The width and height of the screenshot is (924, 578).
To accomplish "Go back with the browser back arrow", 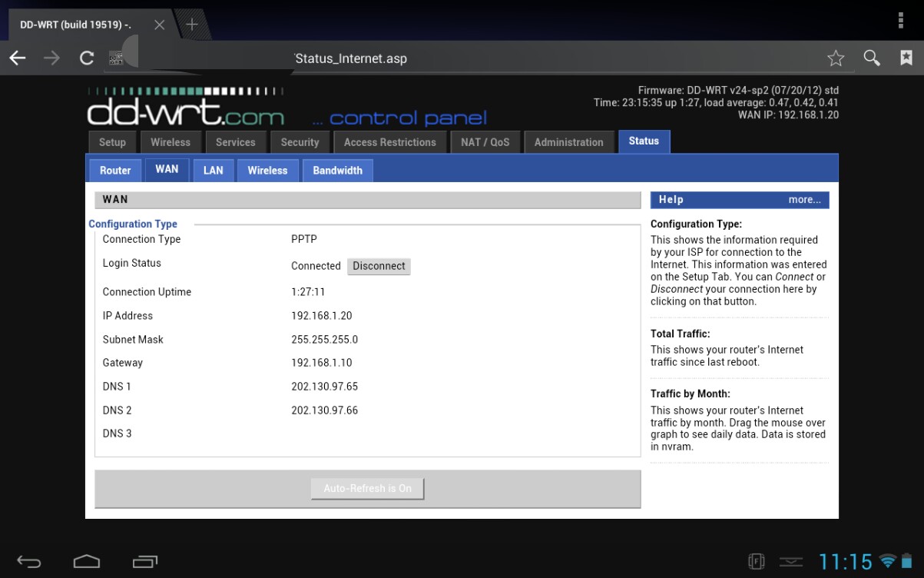I will click(x=18, y=58).
